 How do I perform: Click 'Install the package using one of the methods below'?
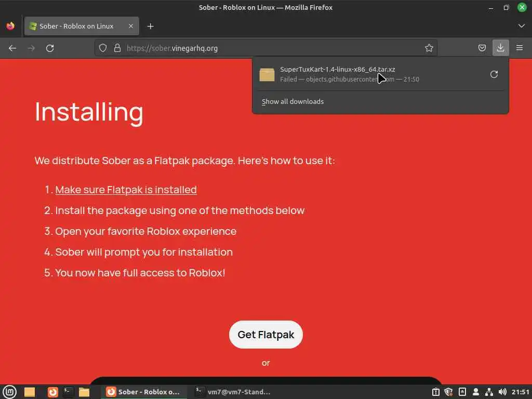click(180, 211)
